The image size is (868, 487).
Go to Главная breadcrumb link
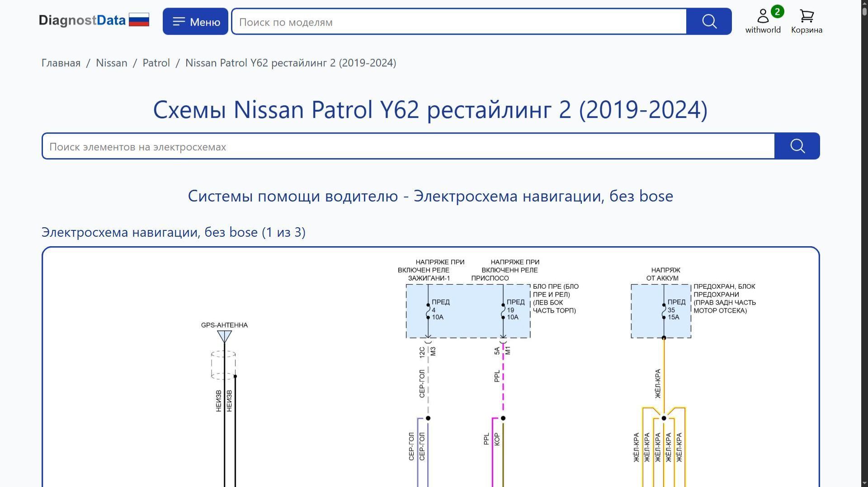click(61, 63)
